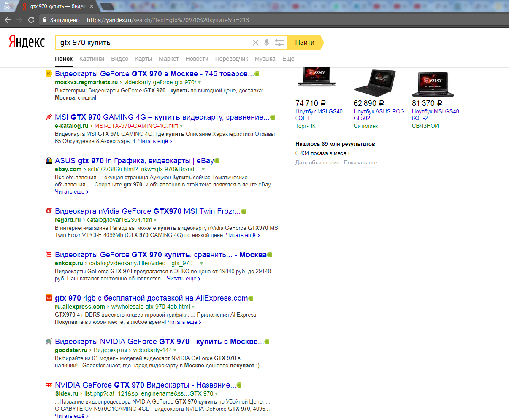Click goodster cart favicon beside NVIDIA result

(49, 341)
